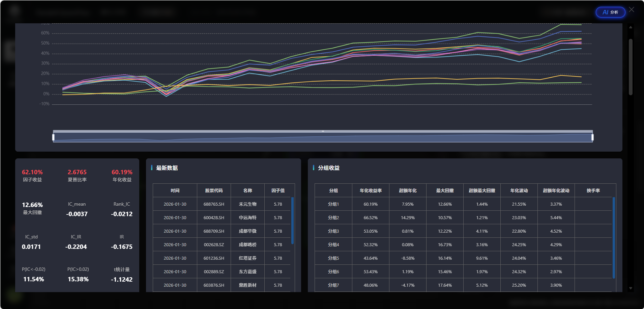The height and width of the screenshot is (309, 644).
Task: Click the right handle of chart range slider
Action: 592,137
